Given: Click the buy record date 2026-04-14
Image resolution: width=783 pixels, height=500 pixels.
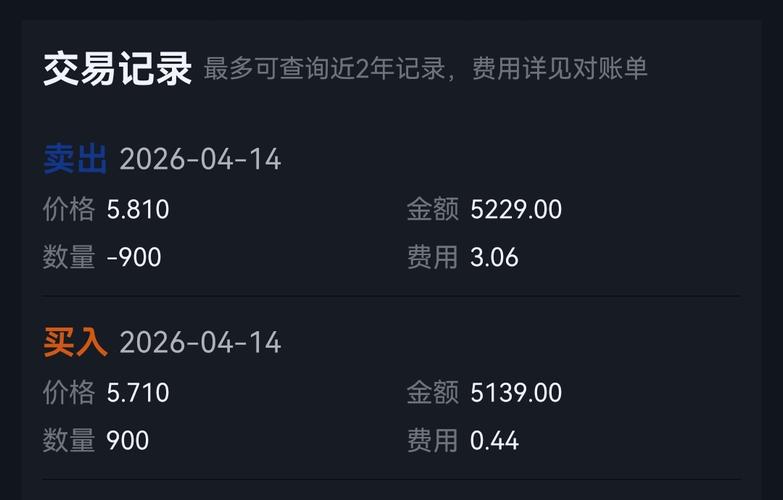Looking at the screenshot, I should (200, 343).
